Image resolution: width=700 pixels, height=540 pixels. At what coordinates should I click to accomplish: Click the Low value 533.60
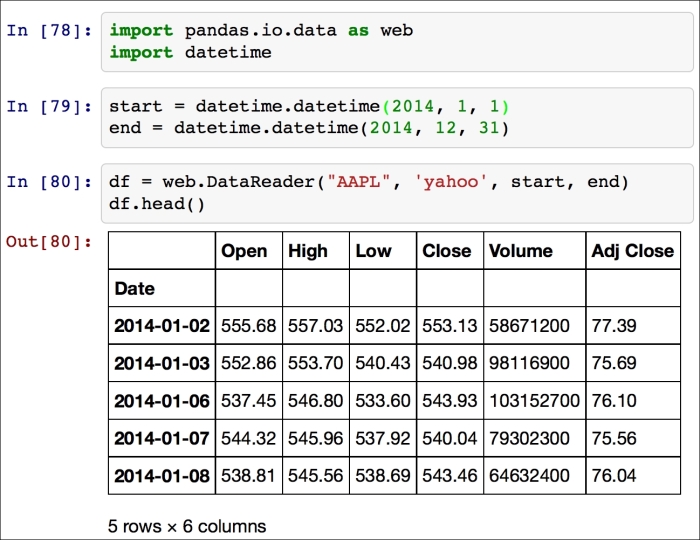(x=383, y=401)
